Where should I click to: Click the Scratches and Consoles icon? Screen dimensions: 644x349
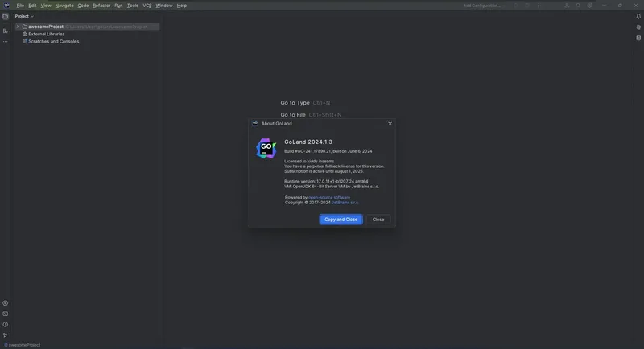(x=25, y=42)
